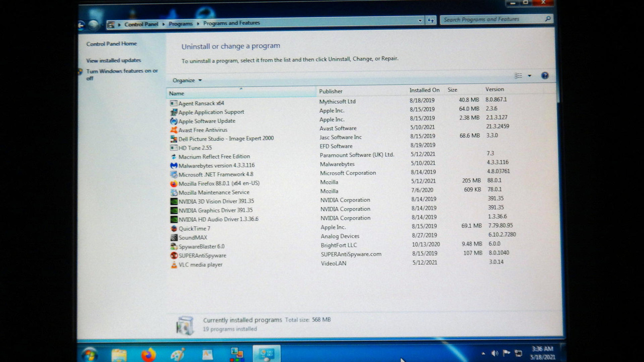Select the Agent Ransack x64 icon
This screenshot has width=644, height=362.
point(174,103)
